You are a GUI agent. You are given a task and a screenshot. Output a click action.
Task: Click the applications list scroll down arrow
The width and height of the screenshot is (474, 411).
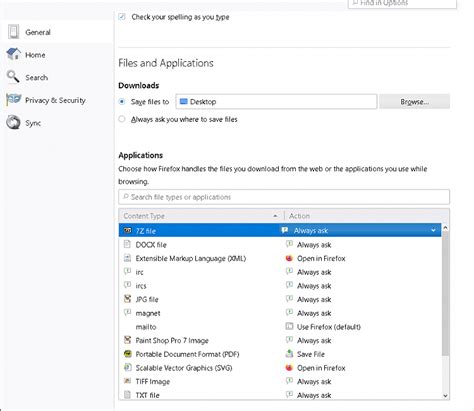click(x=445, y=395)
